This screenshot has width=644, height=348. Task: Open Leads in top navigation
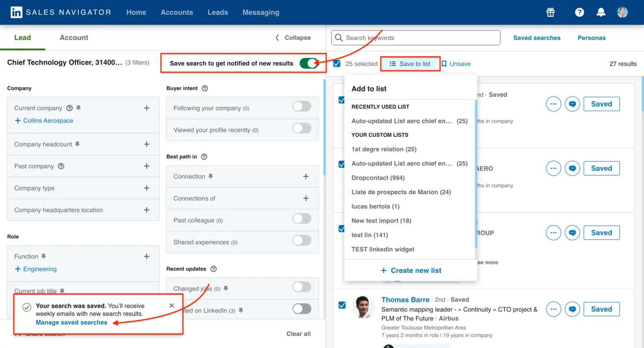[218, 12]
